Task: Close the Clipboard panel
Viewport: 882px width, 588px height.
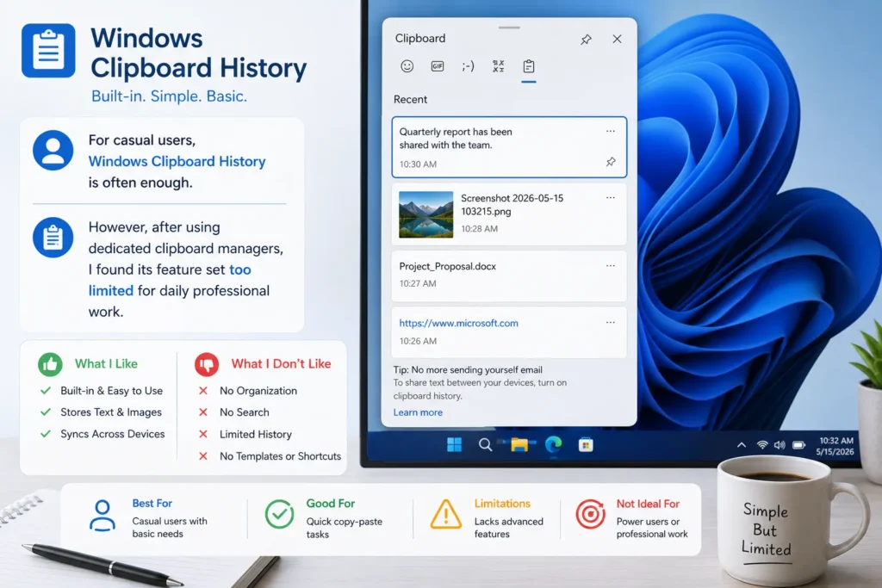Action: [617, 39]
